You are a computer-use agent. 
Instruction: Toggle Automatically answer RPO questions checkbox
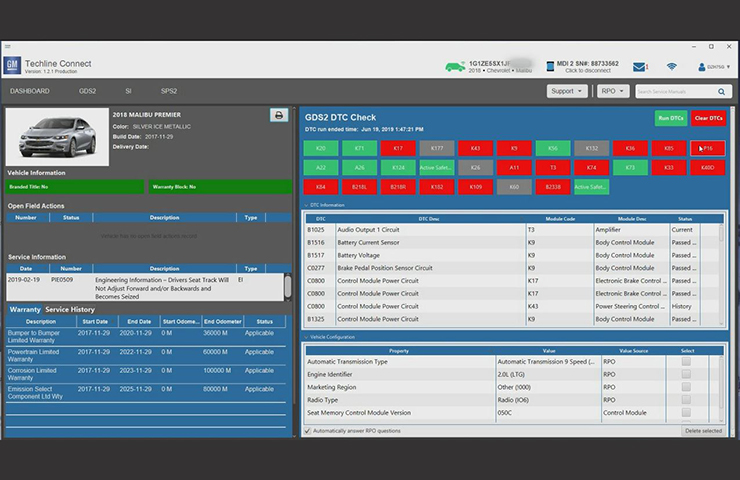[x=308, y=431]
